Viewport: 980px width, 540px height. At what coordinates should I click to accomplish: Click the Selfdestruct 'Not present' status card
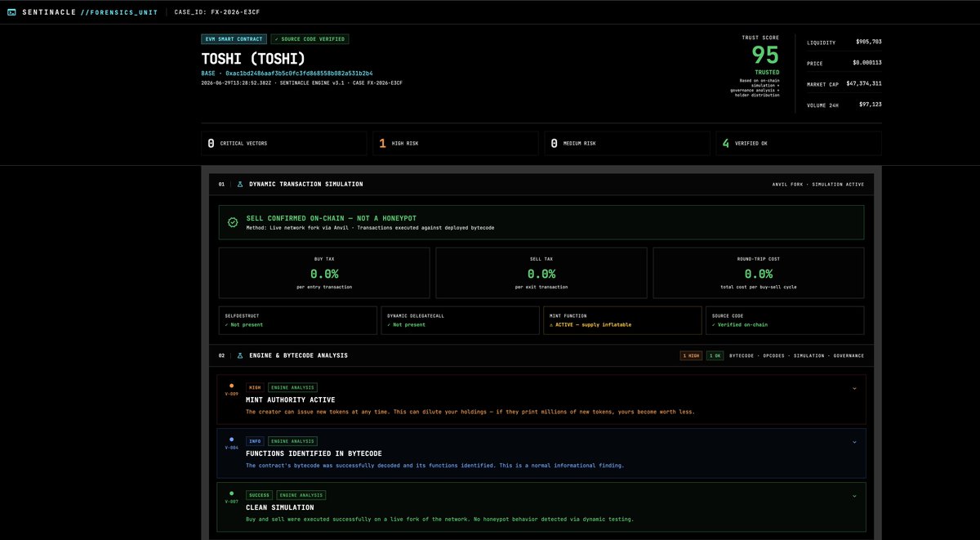[298, 320]
